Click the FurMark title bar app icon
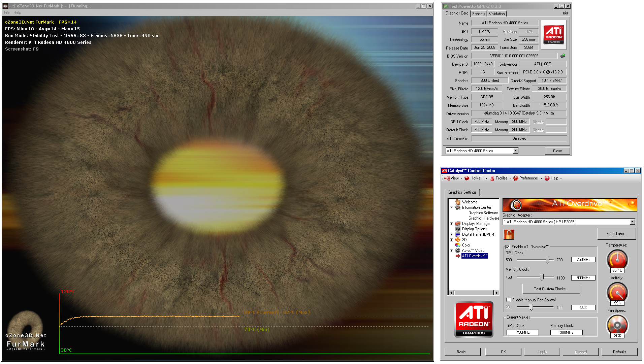Image resolution: width=644 pixels, height=364 pixels. (x=5, y=6)
